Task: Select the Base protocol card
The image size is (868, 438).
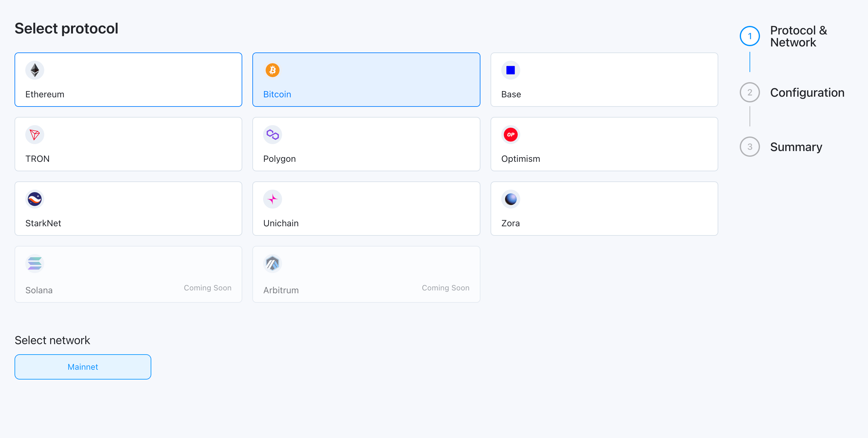Action: (604, 80)
